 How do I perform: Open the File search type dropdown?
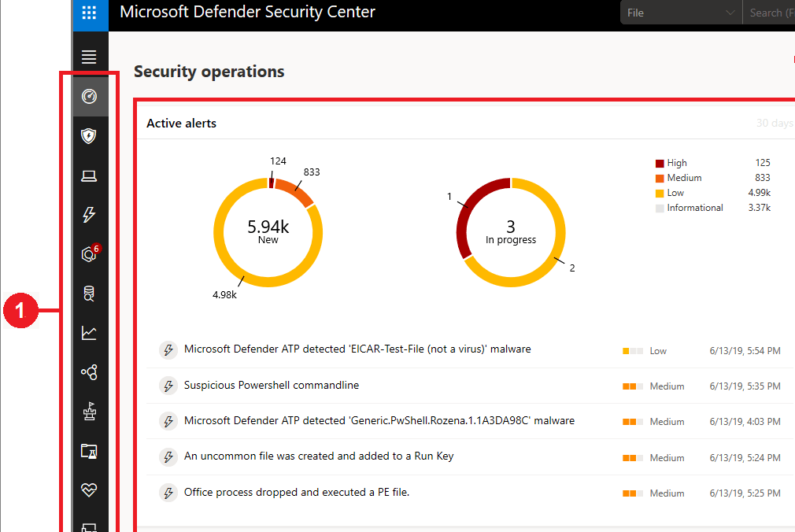pos(681,13)
